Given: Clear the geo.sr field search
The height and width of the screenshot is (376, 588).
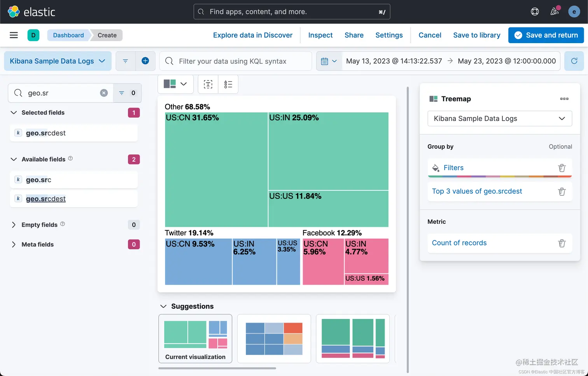Looking at the screenshot, I should 104,93.
